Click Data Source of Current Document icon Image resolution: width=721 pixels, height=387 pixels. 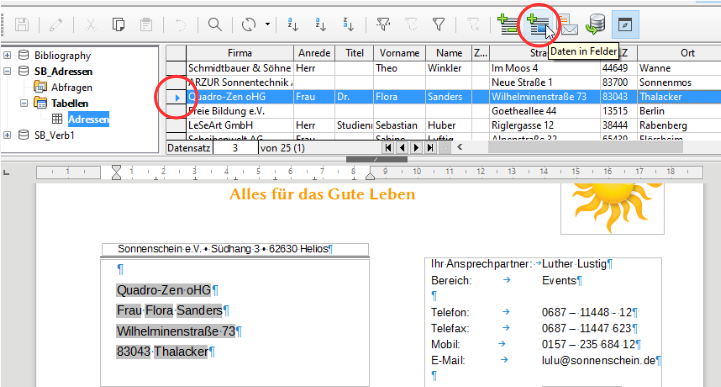[596, 24]
